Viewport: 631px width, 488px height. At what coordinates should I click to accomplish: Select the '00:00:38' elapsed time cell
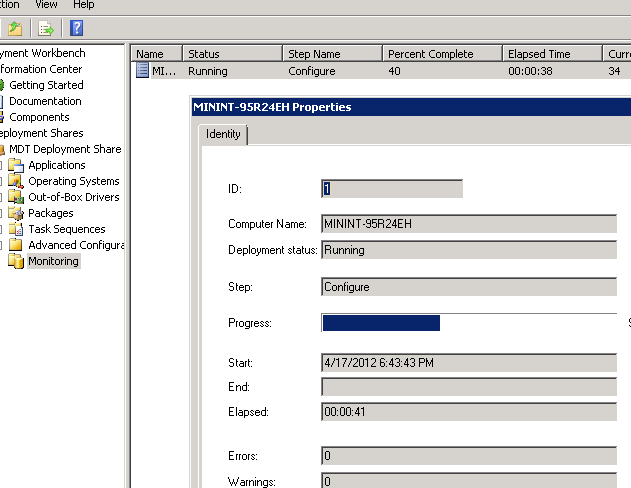point(530,71)
